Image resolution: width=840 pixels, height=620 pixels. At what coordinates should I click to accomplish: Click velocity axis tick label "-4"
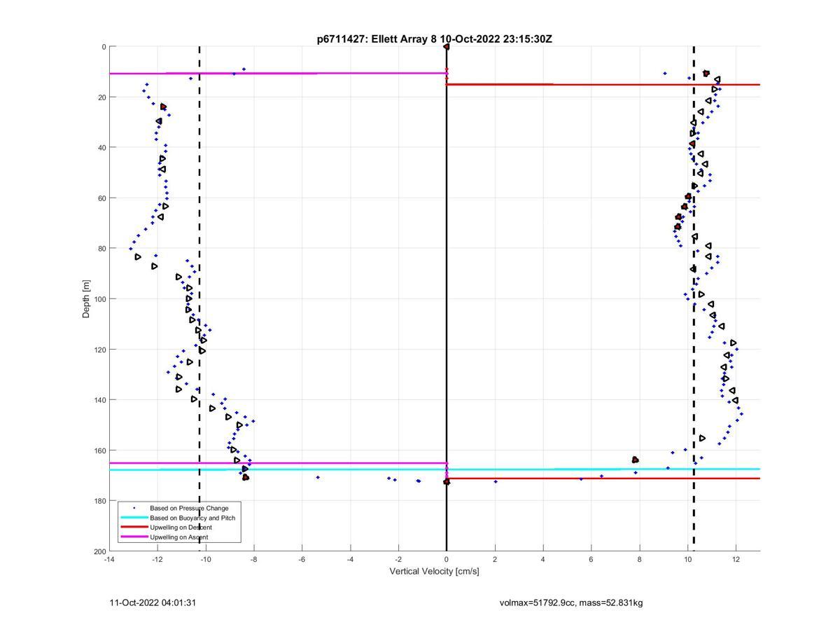point(350,559)
